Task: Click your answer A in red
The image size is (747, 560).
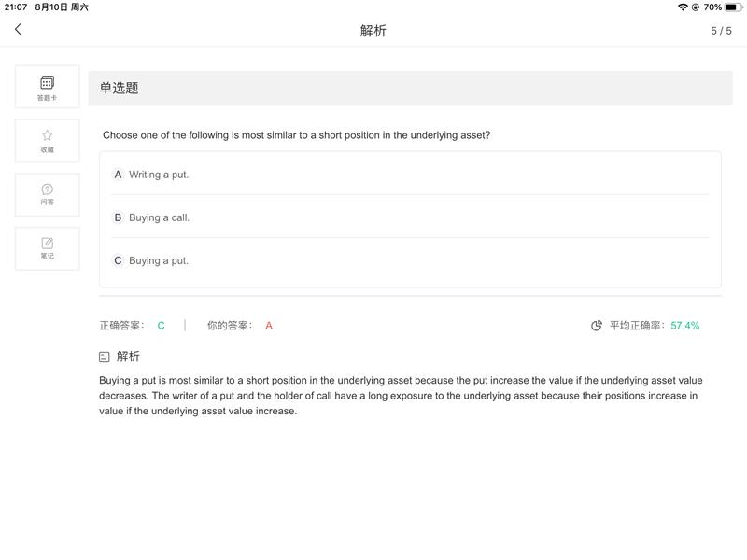Action: pos(269,326)
